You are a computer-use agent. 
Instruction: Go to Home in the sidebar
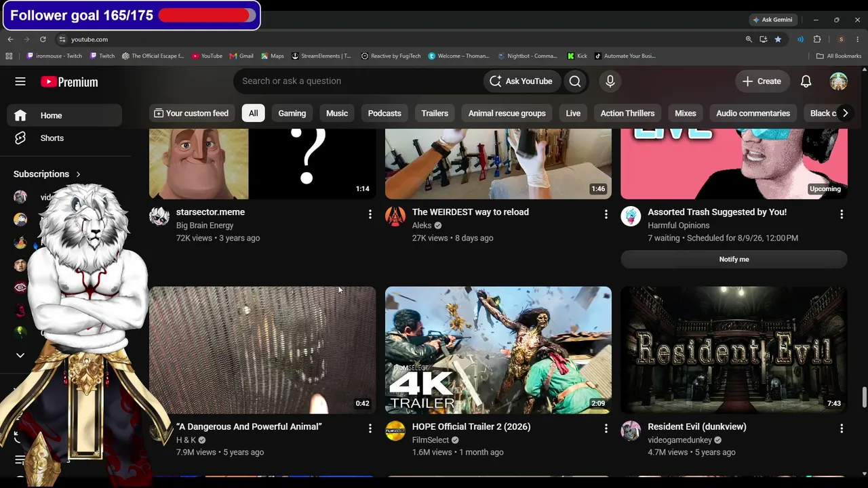[65, 115]
